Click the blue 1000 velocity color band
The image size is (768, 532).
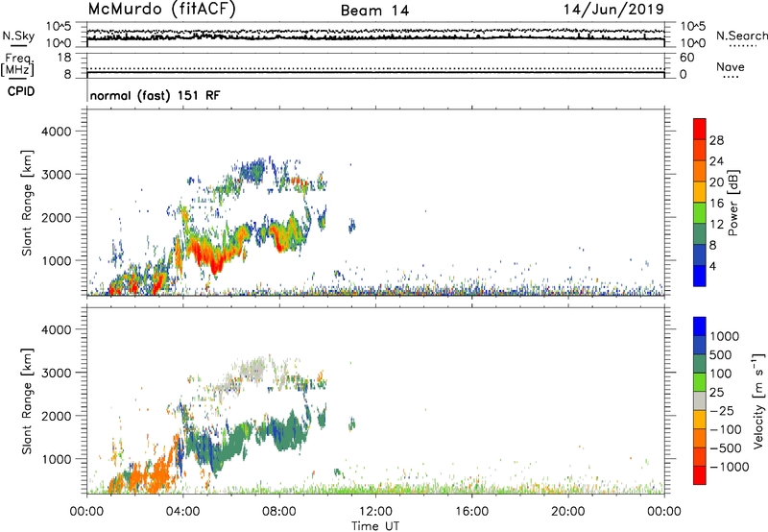click(700, 326)
